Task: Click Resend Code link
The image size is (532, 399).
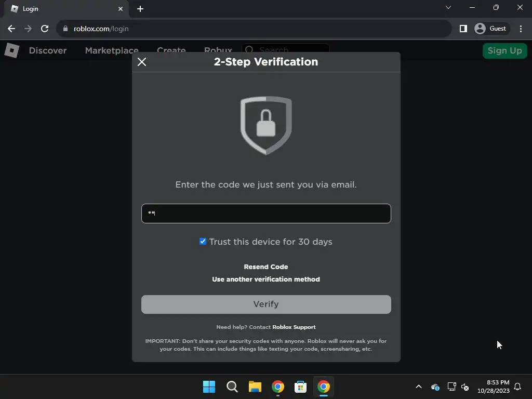Action: 266,267
